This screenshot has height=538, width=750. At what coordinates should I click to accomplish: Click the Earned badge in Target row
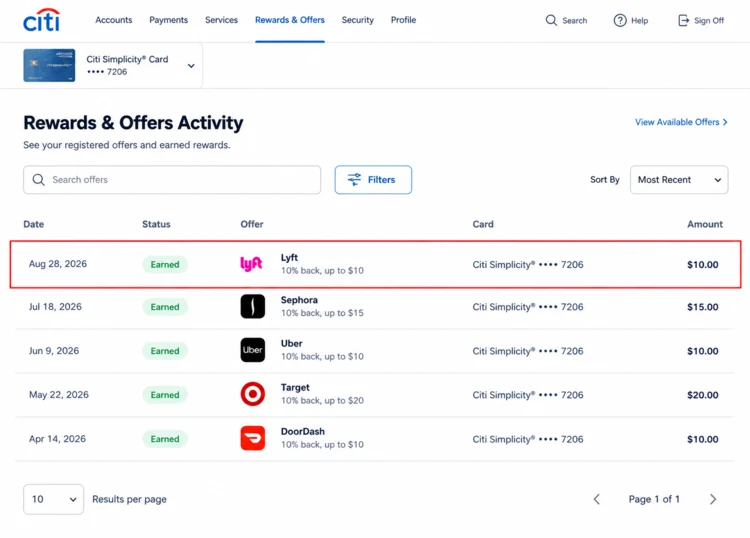tap(165, 395)
